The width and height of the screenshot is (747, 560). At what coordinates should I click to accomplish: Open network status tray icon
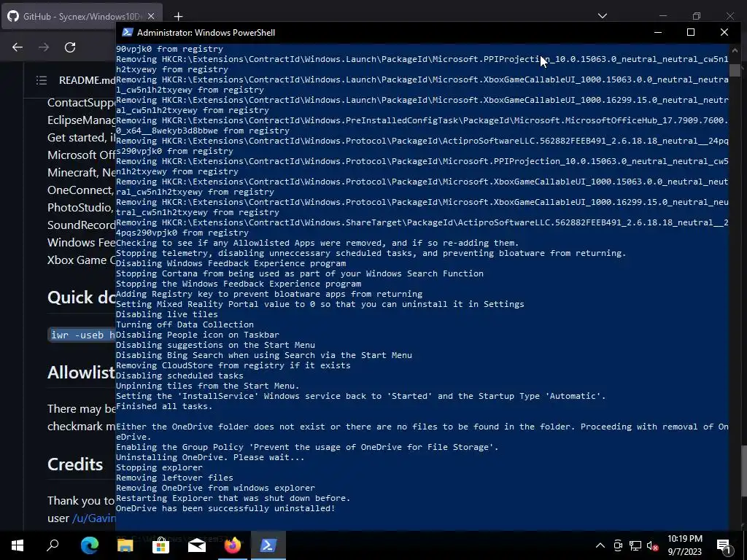pyautogui.click(x=635, y=545)
